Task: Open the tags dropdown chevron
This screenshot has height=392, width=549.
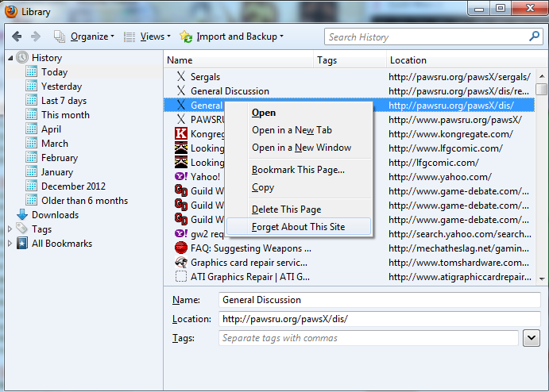Action: tap(532, 338)
